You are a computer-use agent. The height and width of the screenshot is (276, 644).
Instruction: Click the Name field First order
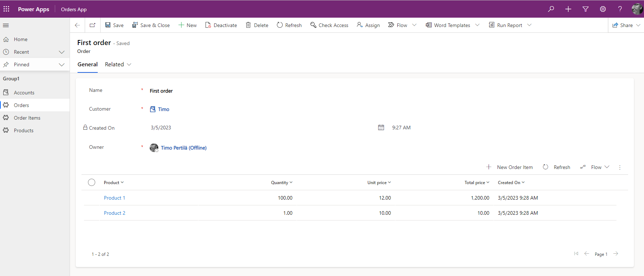click(161, 91)
